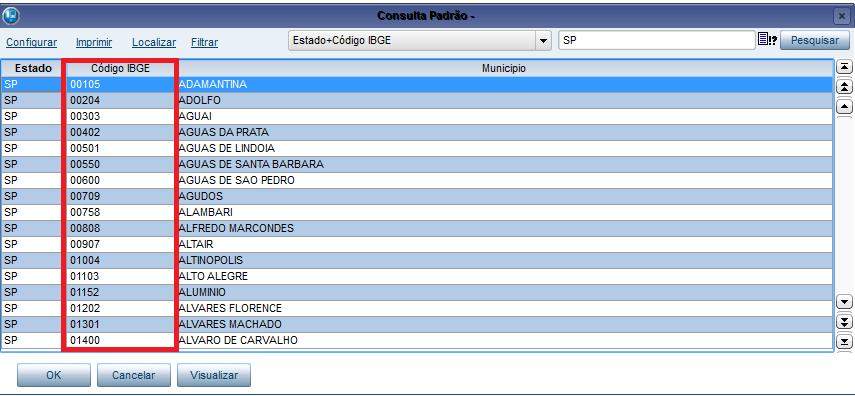Close the Consulta Padrão window
Screen dimensions: 855x396
842,17
